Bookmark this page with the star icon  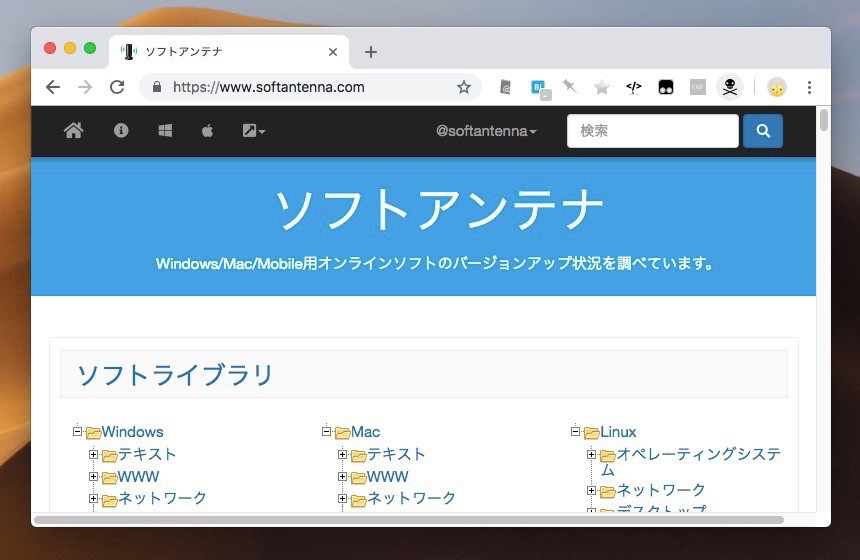click(464, 87)
